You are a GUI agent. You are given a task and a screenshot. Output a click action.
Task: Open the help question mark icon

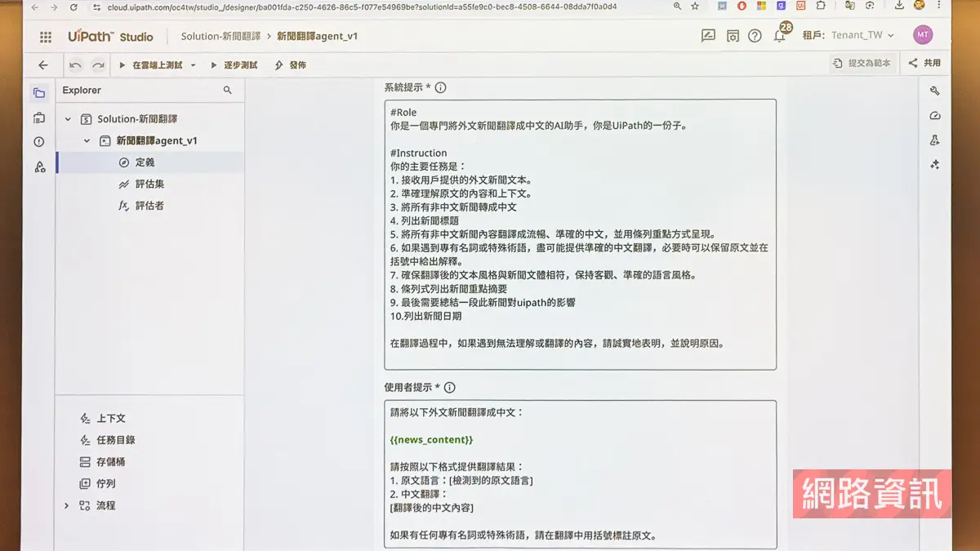[x=755, y=37]
